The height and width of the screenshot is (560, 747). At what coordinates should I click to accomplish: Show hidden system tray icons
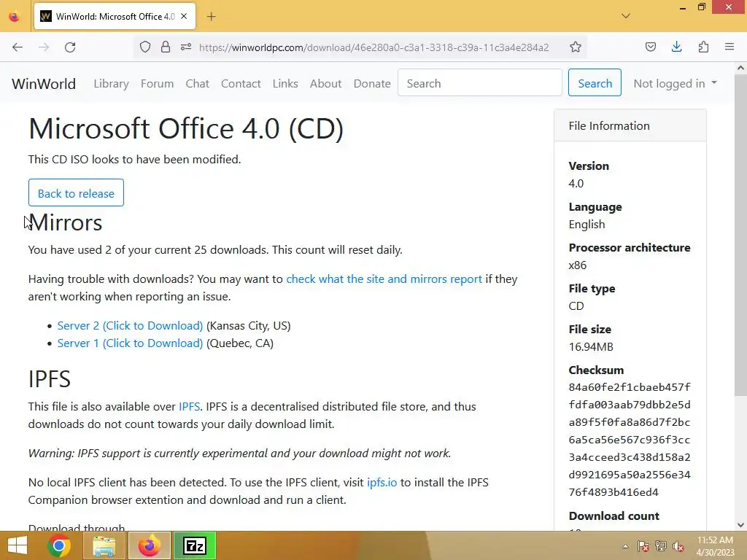click(x=625, y=546)
